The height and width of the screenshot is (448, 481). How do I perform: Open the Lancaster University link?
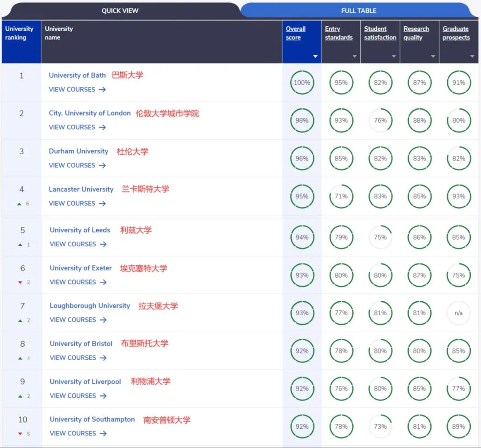tap(81, 189)
